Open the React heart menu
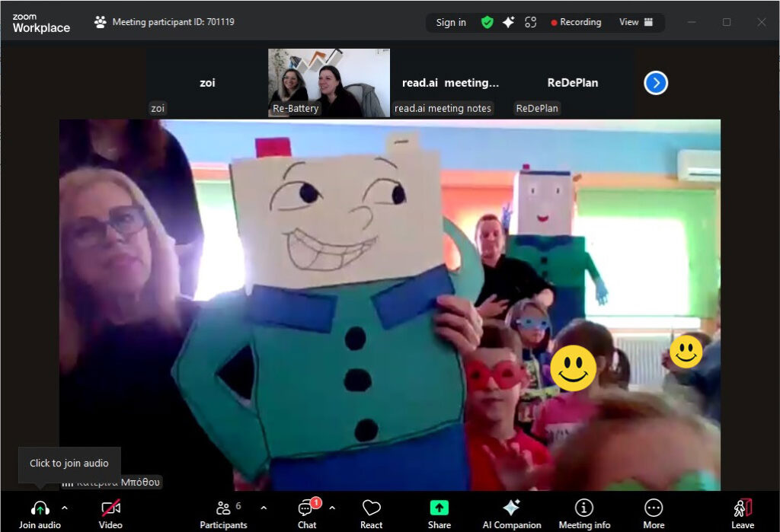The width and height of the screenshot is (780, 532). 371,513
